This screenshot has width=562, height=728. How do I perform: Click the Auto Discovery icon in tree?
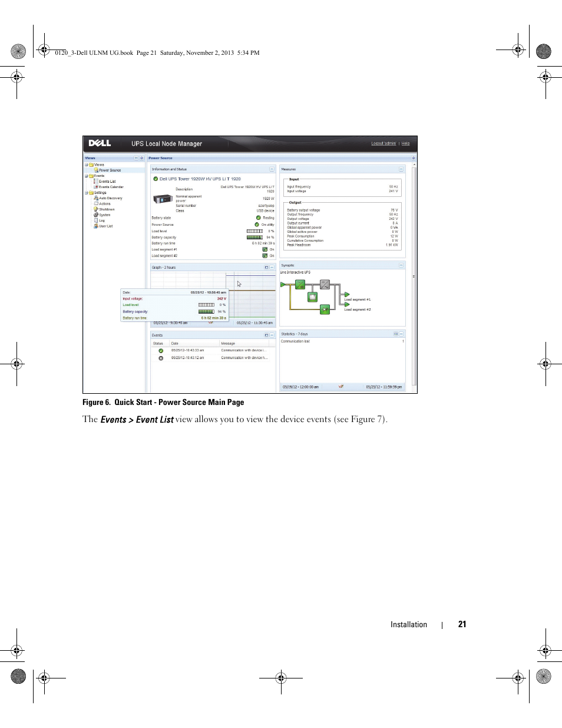tap(96, 198)
